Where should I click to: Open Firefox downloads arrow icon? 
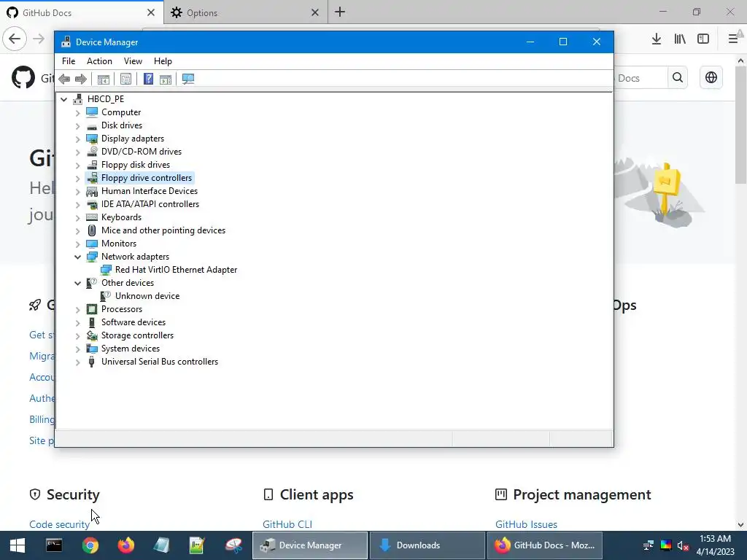point(657,39)
